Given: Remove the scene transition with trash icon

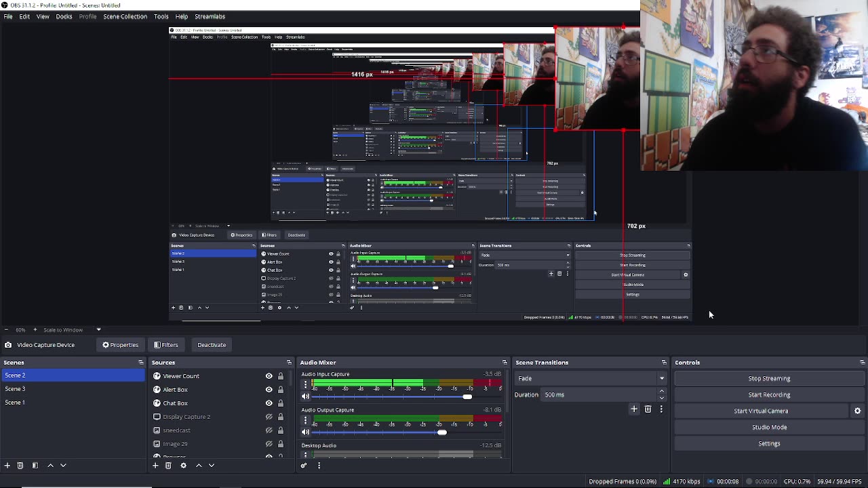Looking at the screenshot, I should [648, 409].
